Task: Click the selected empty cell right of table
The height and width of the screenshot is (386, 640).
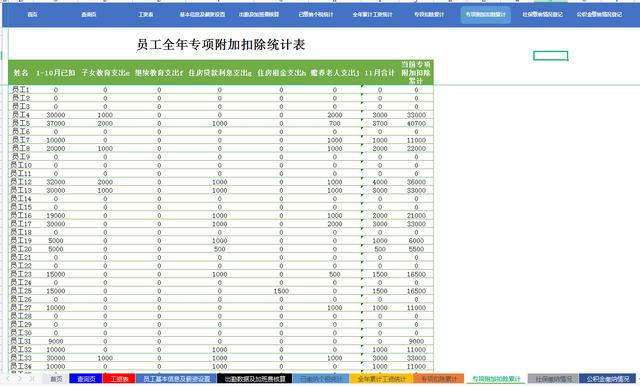Action: [x=551, y=55]
